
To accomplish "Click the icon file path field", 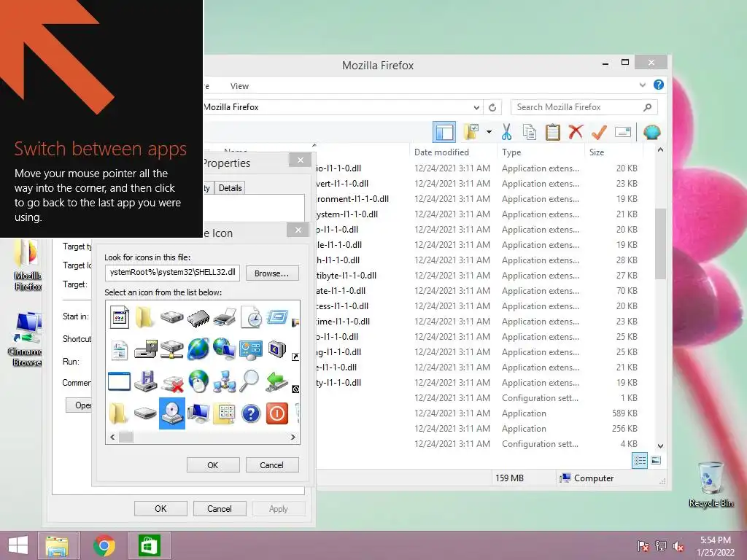I will click(x=172, y=273).
